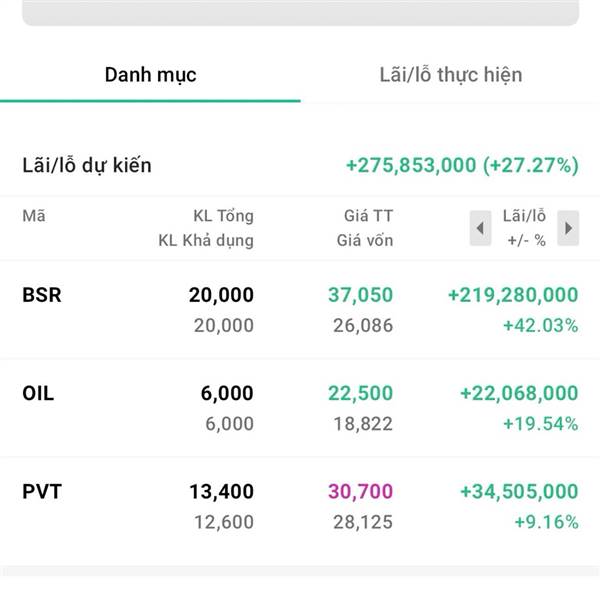600x600 pixels.
Task: Tap BSR market price 37,050
Action: pyautogui.click(x=360, y=295)
